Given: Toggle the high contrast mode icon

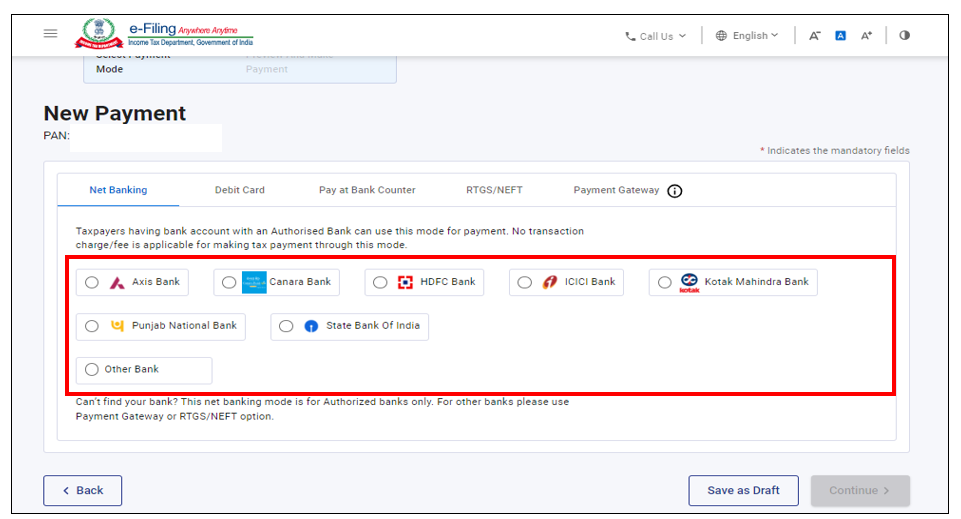Looking at the screenshot, I should (904, 35).
